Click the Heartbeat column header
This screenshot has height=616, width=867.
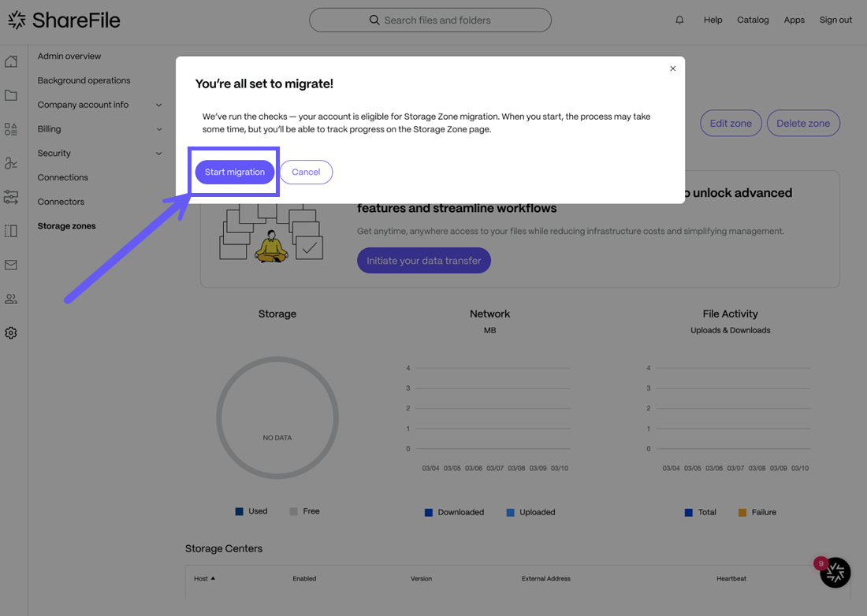click(731, 578)
